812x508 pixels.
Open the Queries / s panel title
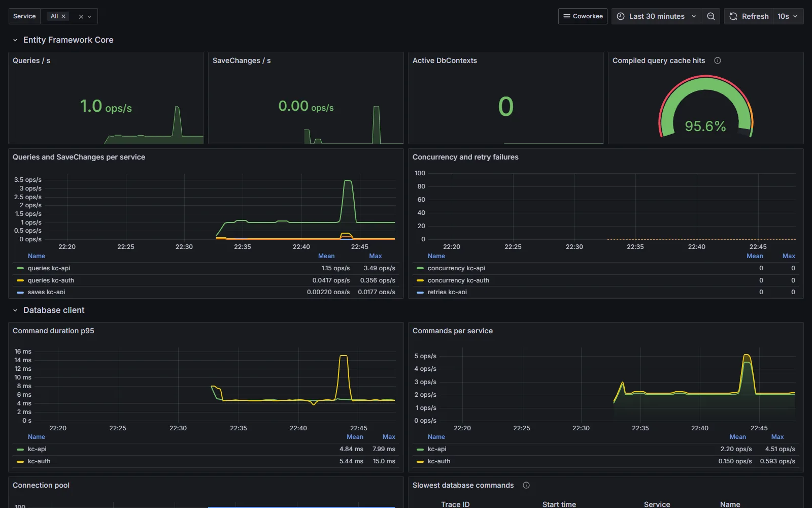tap(31, 60)
